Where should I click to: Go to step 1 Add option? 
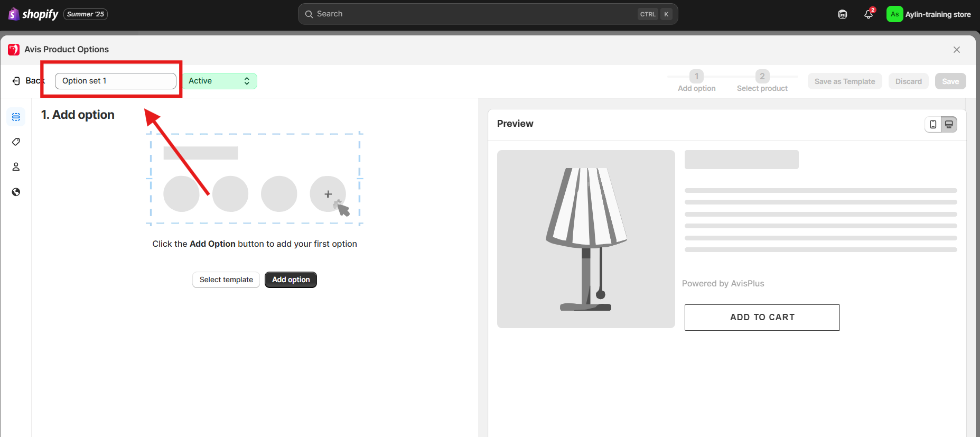point(696,81)
